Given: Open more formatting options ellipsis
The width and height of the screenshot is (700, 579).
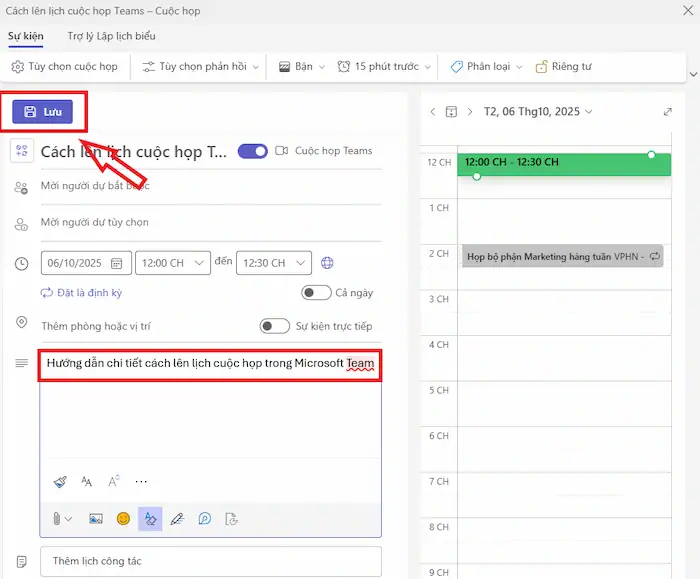Looking at the screenshot, I should coord(141,481).
